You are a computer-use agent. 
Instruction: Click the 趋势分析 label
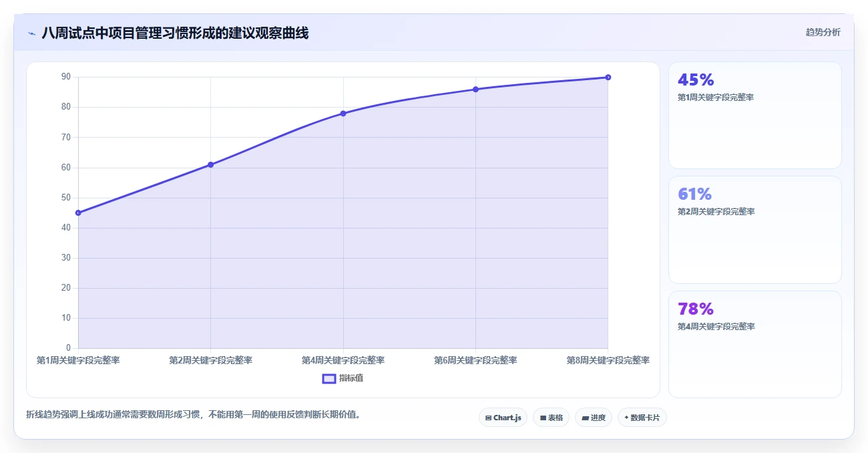[823, 32]
